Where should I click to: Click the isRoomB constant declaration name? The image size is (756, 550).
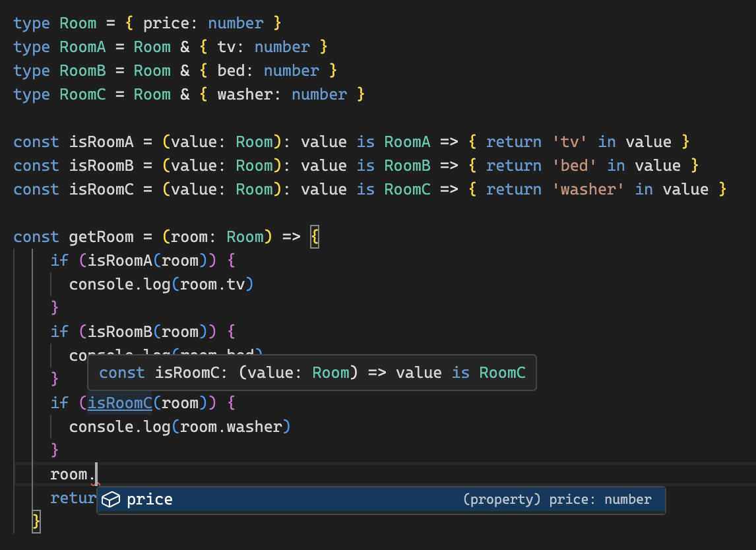tap(101, 166)
